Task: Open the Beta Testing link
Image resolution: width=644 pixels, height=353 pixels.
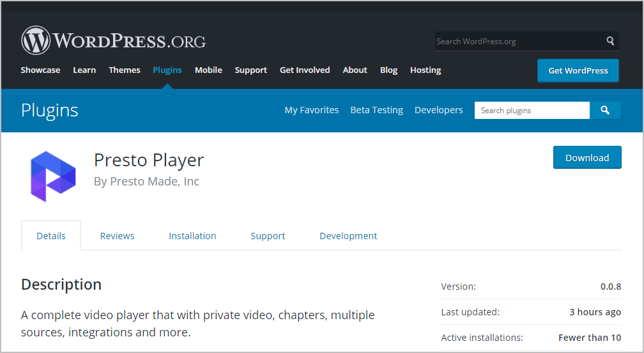Action: 377,110
